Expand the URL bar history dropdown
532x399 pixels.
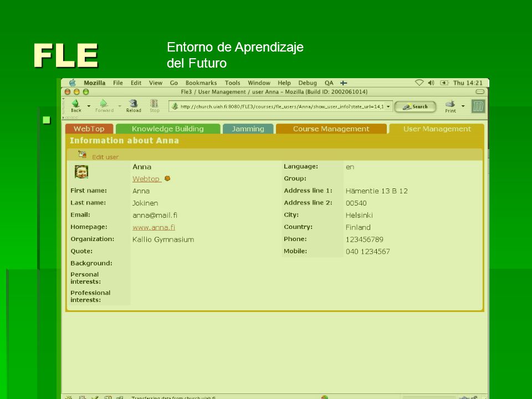[388, 106]
